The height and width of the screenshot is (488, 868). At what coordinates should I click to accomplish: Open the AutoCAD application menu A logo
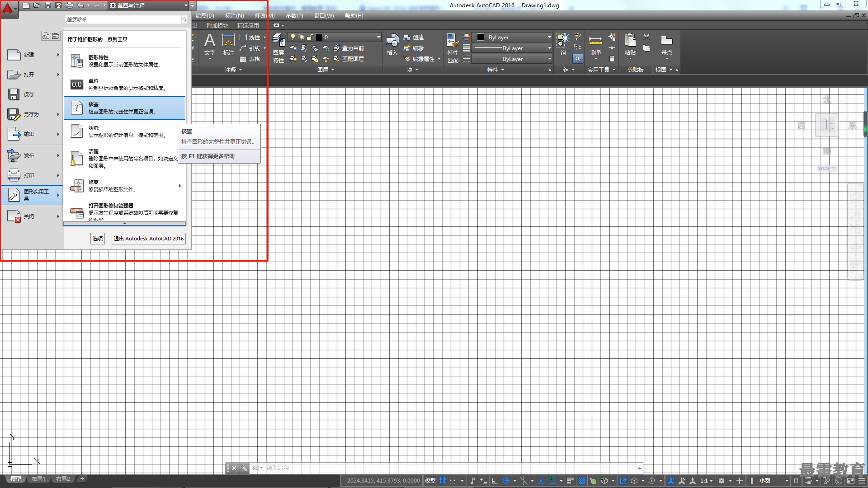[x=8, y=8]
